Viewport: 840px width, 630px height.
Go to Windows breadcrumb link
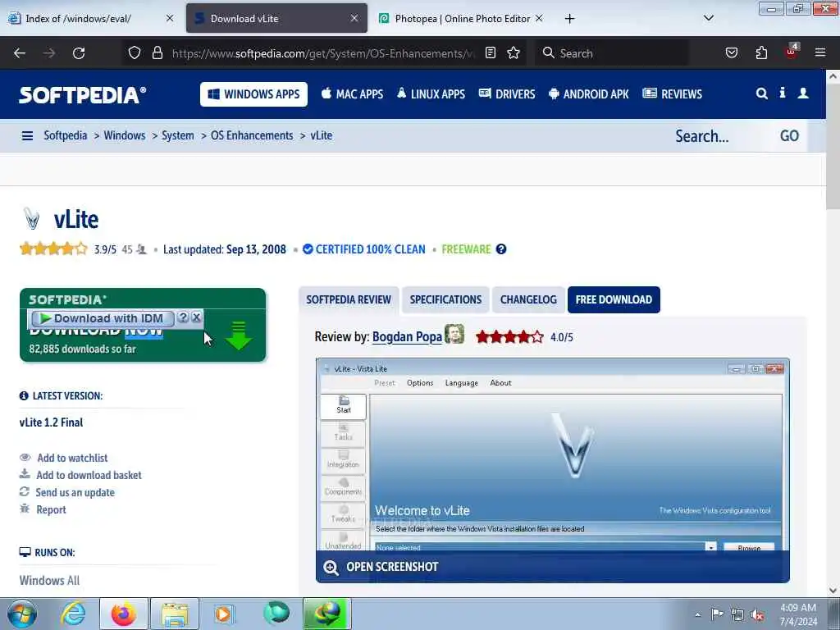pyautogui.click(x=125, y=135)
